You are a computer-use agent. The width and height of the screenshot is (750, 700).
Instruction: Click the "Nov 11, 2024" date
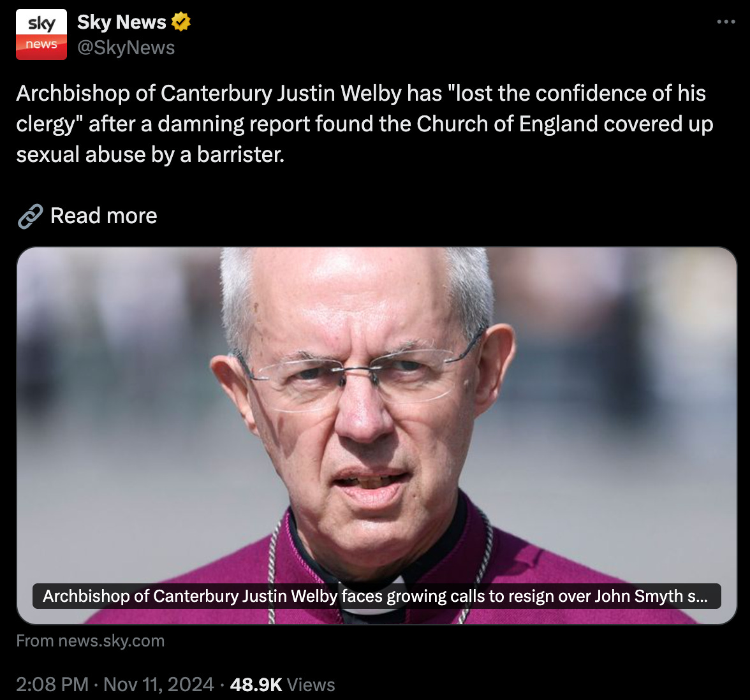point(158,685)
